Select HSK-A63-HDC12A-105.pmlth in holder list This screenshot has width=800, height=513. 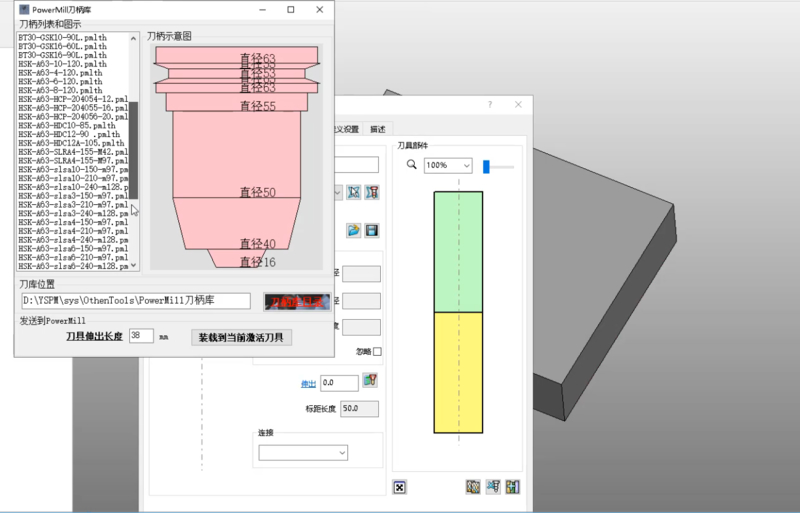[71, 143]
